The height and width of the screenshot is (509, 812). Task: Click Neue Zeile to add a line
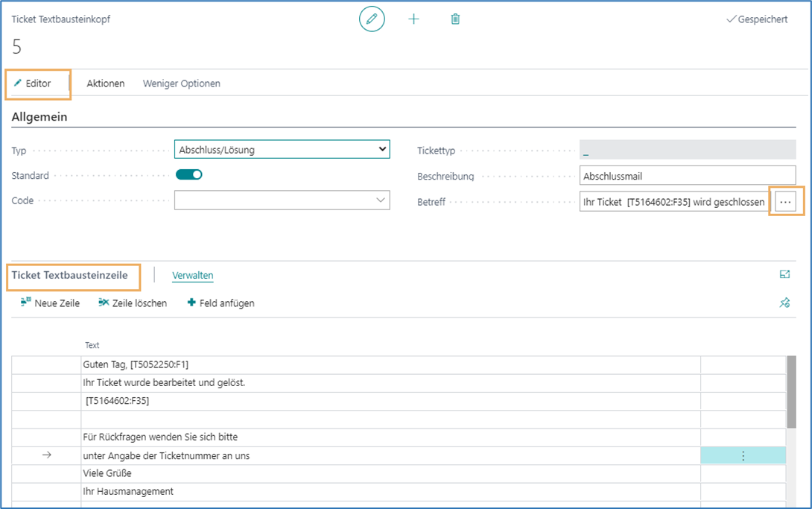pos(51,303)
